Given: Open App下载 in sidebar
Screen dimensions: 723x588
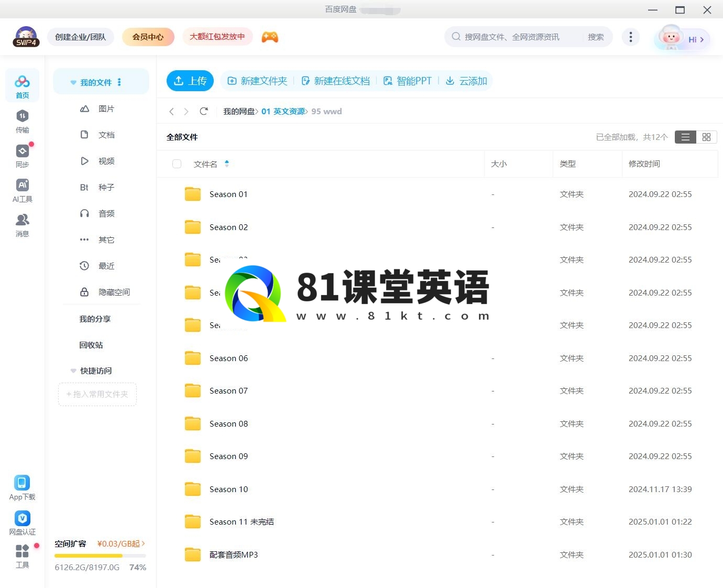Looking at the screenshot, I should pos(22,488).
